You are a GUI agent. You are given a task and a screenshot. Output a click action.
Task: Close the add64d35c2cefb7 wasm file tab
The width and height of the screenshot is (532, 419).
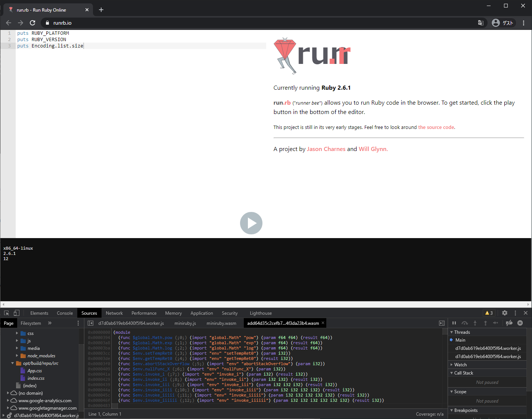(323, 323)
